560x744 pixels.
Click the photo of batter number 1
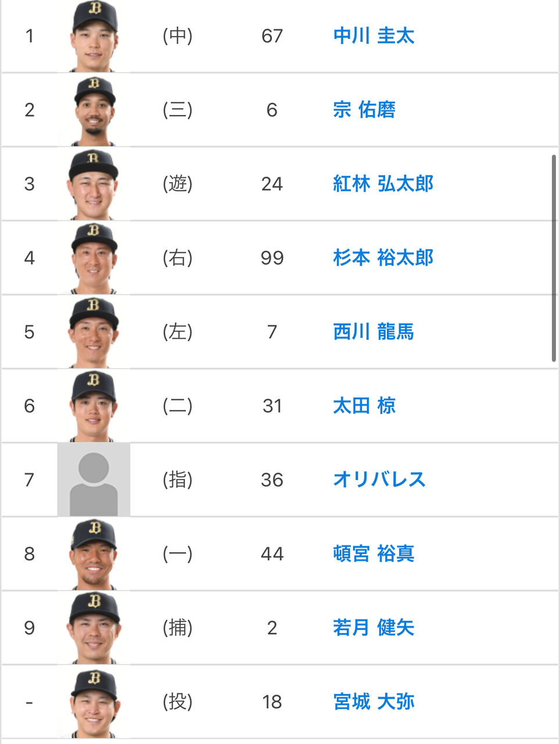click(94, 36)
